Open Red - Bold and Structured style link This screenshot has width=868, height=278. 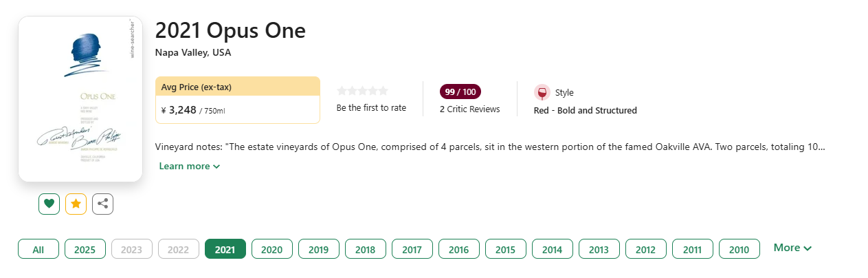586,110
